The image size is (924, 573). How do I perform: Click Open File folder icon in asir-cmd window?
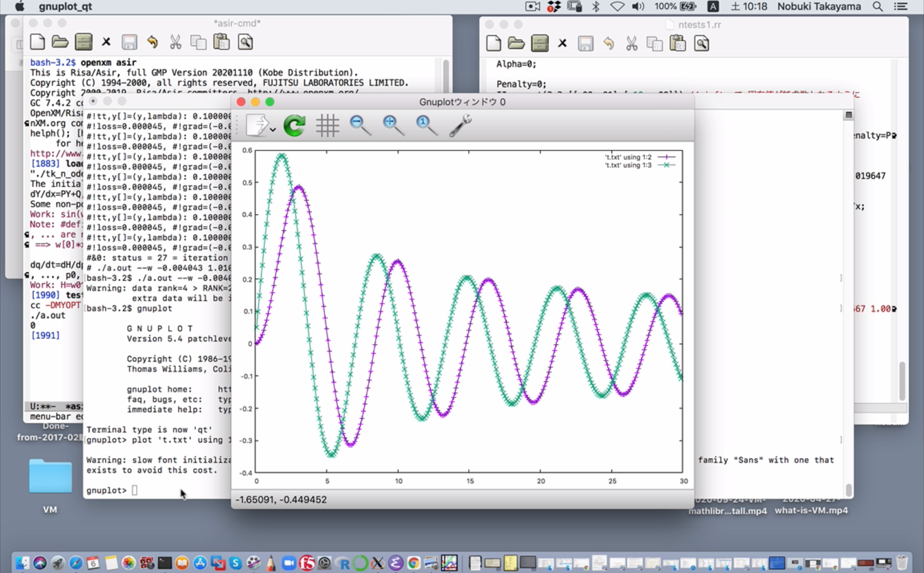pos(60,42)
